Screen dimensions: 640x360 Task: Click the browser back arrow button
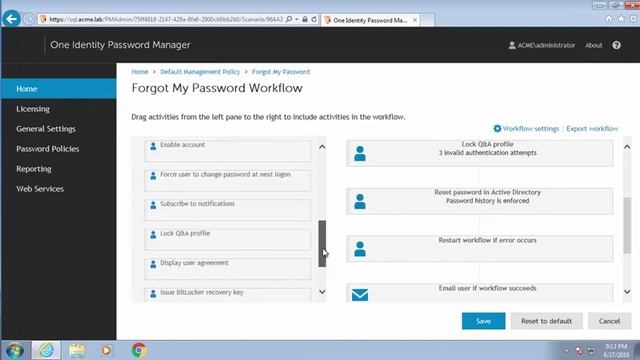(x=11, y=19)
